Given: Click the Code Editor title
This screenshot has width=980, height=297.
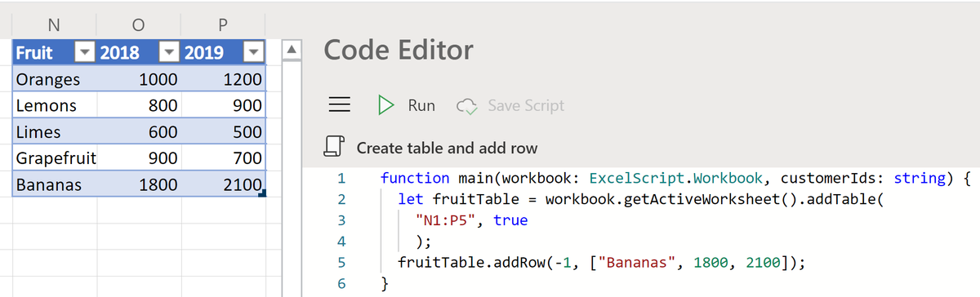Looking at the screenshot, I should tap(399, 51).
